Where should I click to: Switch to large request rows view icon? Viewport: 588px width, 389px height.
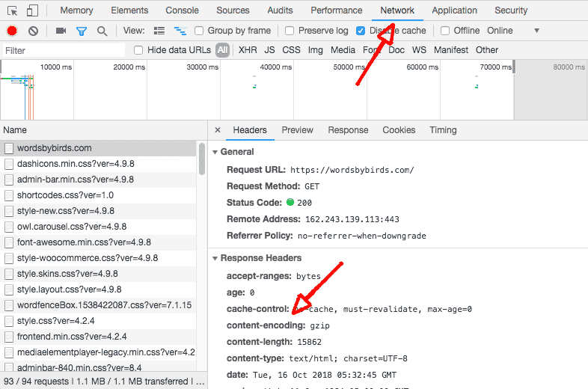point(159,31)
